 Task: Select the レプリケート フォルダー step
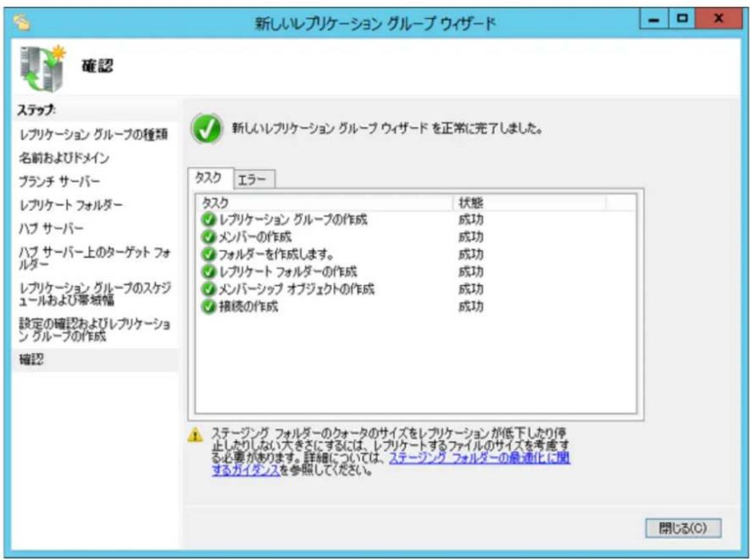pyautogui.click(x=72, y=204)
